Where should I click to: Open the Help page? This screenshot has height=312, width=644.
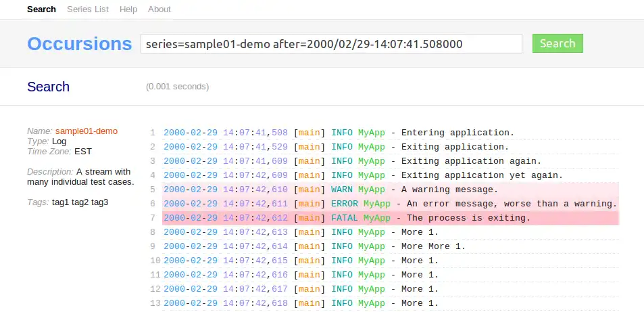[x=128, y=9]
